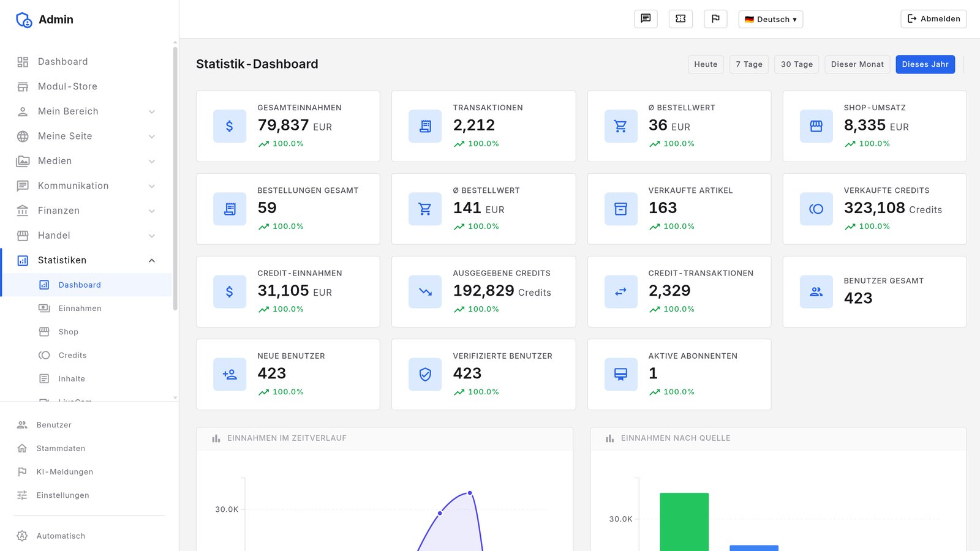Click the peak data point on Einnahmen im Zeitverlauf chart
Image resolution: width=980 pixels, height=551 pixels.
coord(470,493)
